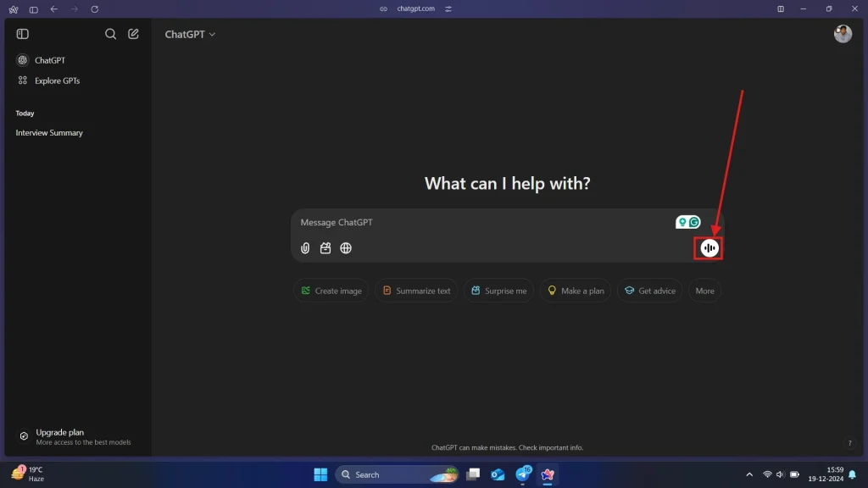Viewport: 868px width, 488px height.
Task: Choose the Create image suggestion
Action: click(x=331, y=291)
